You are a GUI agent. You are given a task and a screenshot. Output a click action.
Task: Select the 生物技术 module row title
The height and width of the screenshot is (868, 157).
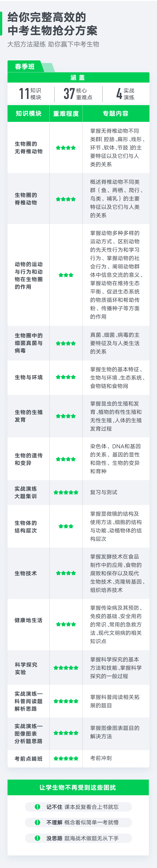(26, 573)
